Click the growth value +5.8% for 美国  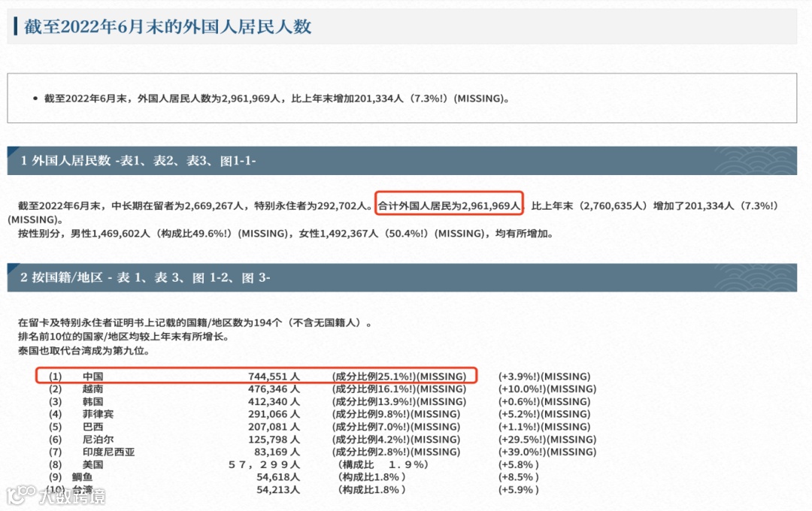pyautogui.click(x=518, y=464)
